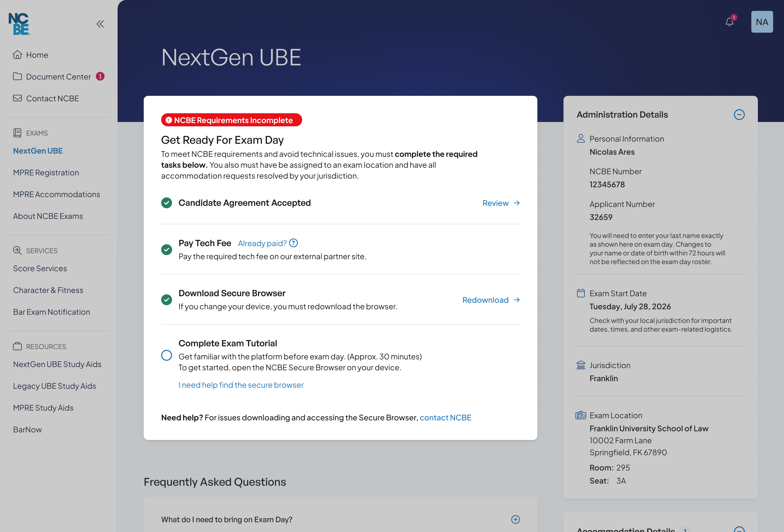Open Score Services
The height and width of the screenshot is (532, 784).
(40, 268)
